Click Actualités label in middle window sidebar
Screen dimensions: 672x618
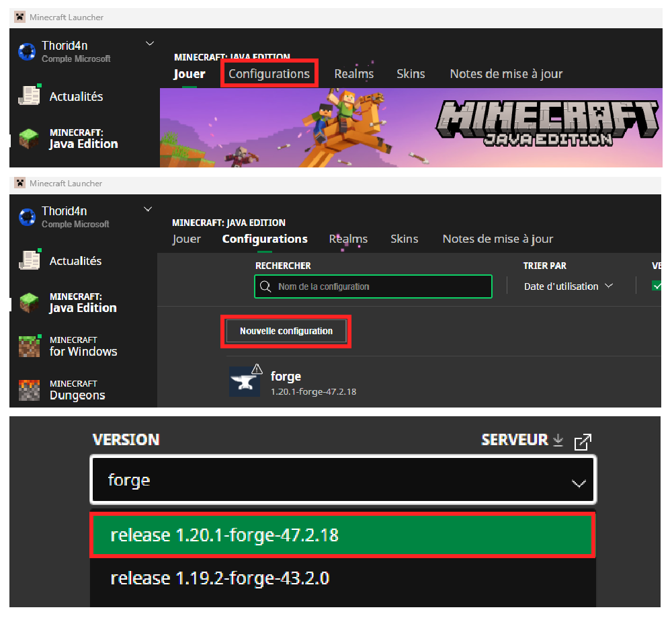coord(75,261)
